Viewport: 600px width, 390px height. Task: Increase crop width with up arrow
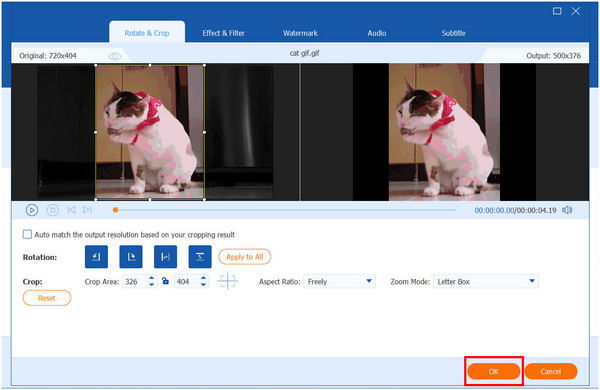pos(152,278)
